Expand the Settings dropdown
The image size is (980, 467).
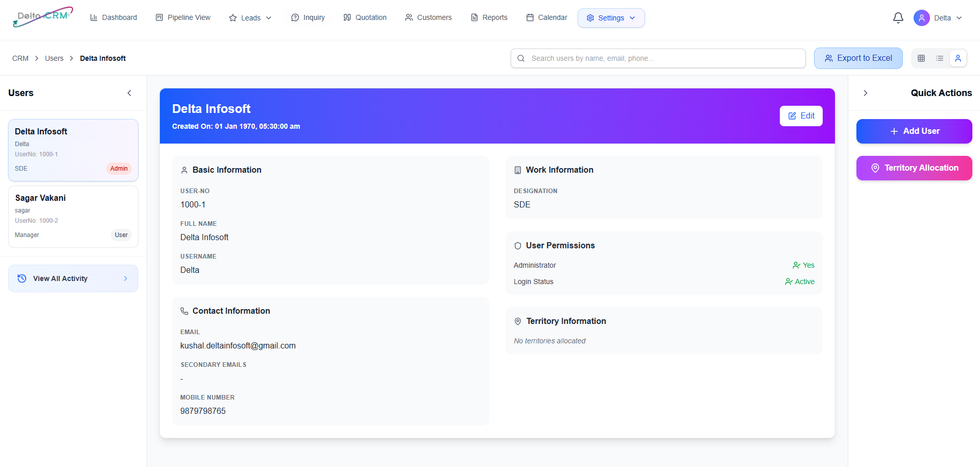point(611,18)
